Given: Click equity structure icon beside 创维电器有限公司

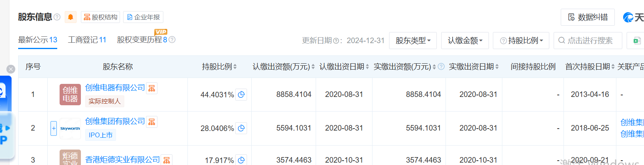Looking at the screenshot, I should click(x=152, y=88).
